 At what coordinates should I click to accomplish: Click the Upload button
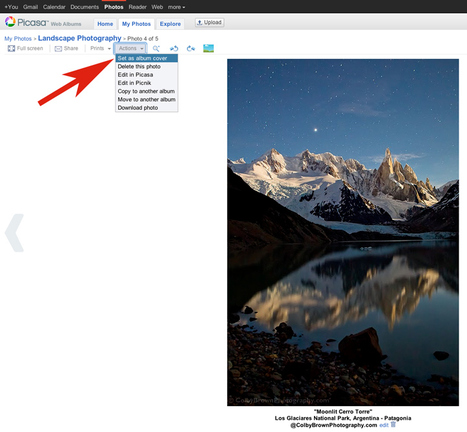[210, 23]
